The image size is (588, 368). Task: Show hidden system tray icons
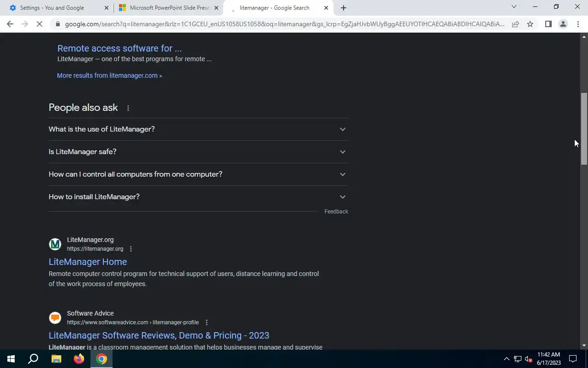[506, 359]
